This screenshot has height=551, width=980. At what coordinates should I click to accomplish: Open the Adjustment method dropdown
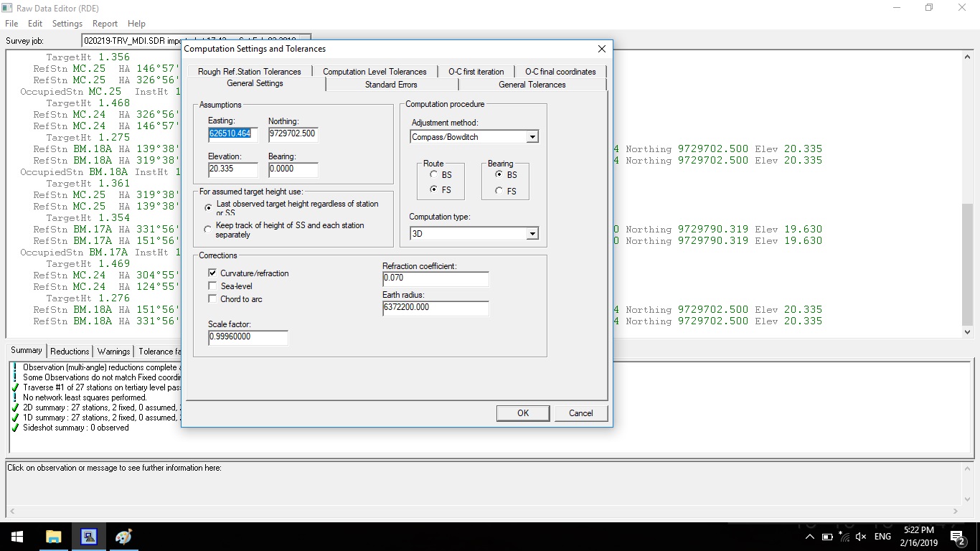coord(532,136)
